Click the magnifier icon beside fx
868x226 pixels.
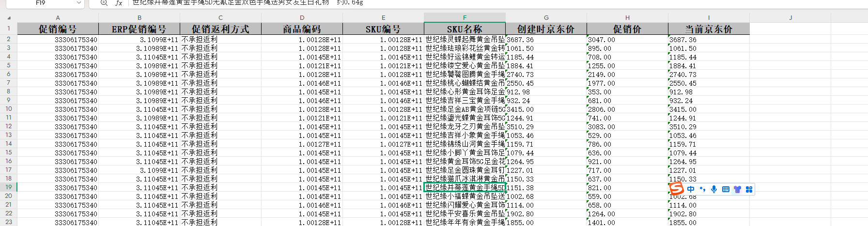[x=104, y=3]
